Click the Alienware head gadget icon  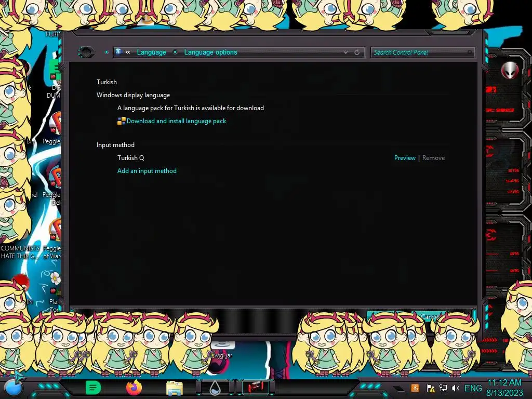pyautogui.click(x=510, y=71)
